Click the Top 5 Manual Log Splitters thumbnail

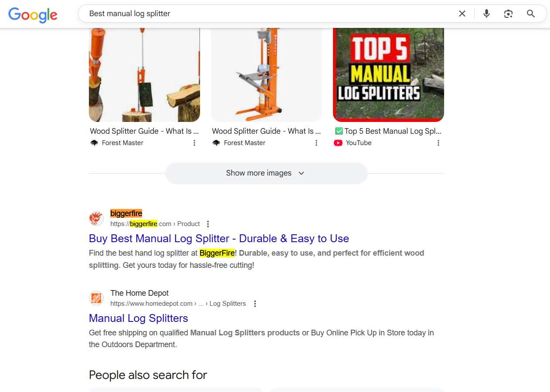[x=388, y=75]
